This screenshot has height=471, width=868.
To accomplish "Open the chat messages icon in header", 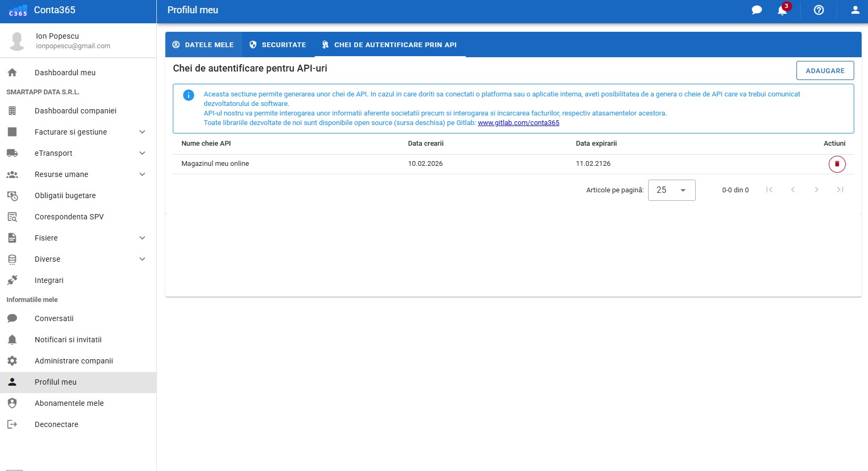I will coord(757,10).
